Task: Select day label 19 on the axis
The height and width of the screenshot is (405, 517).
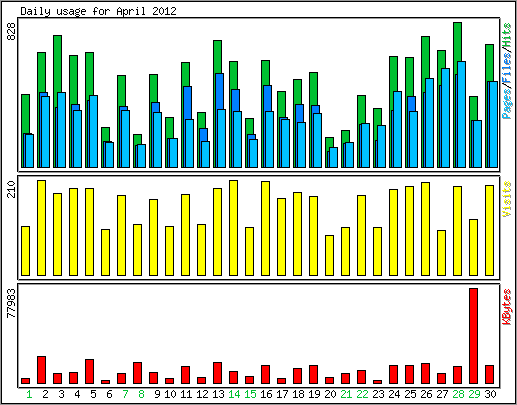Action: pyautogui.click(x=314, y=395)
